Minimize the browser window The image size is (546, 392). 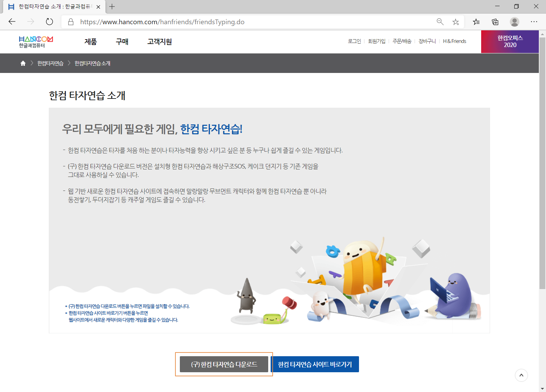(x=497, y=6)
